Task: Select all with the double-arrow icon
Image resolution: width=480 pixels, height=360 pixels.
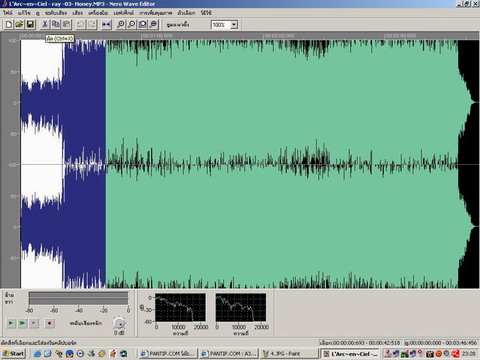Action: (106, 24)
